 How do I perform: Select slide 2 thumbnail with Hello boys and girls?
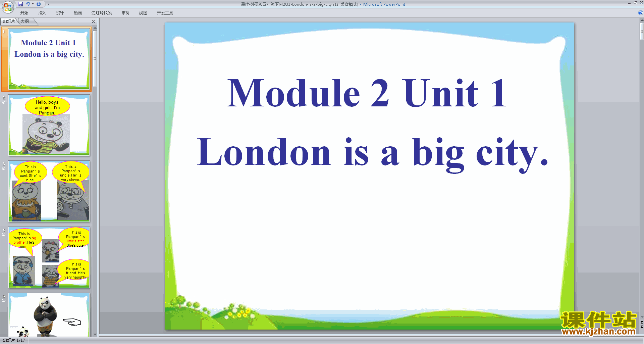pyautogui.click(x=49, y=125)
